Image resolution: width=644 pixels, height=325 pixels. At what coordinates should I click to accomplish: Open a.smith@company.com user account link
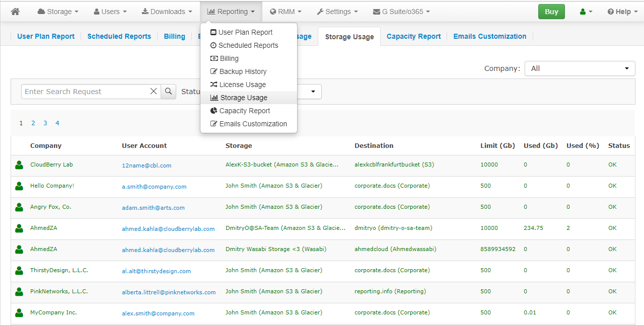point(154,187)
